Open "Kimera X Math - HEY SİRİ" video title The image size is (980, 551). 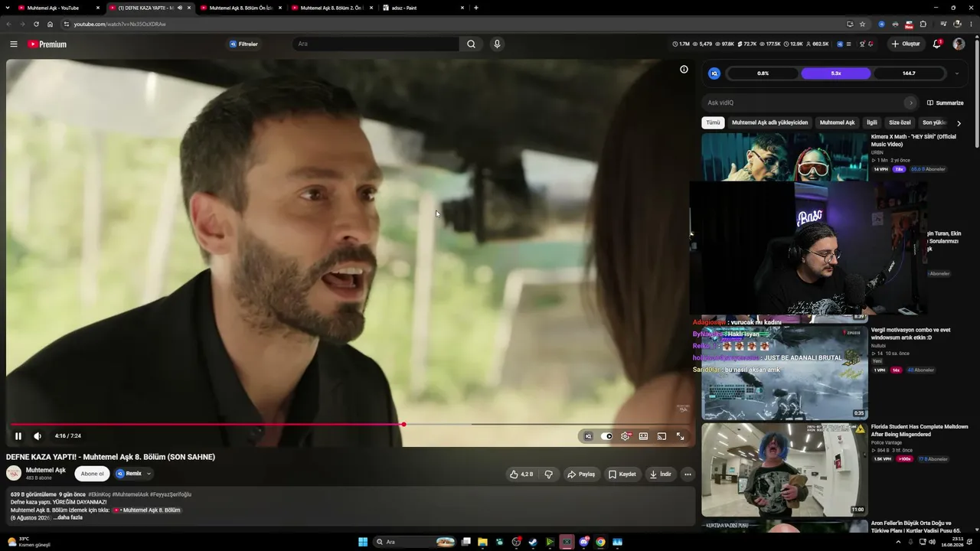point(913,140)
